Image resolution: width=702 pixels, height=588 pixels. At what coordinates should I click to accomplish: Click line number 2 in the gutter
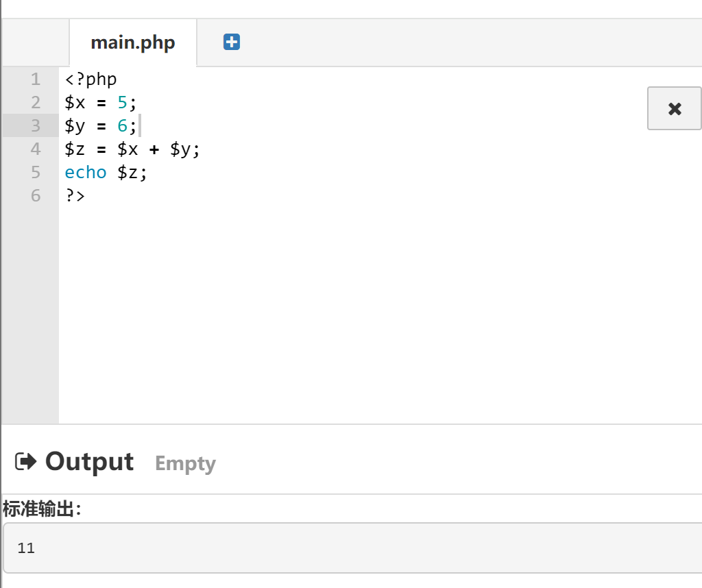coord(36,103)
